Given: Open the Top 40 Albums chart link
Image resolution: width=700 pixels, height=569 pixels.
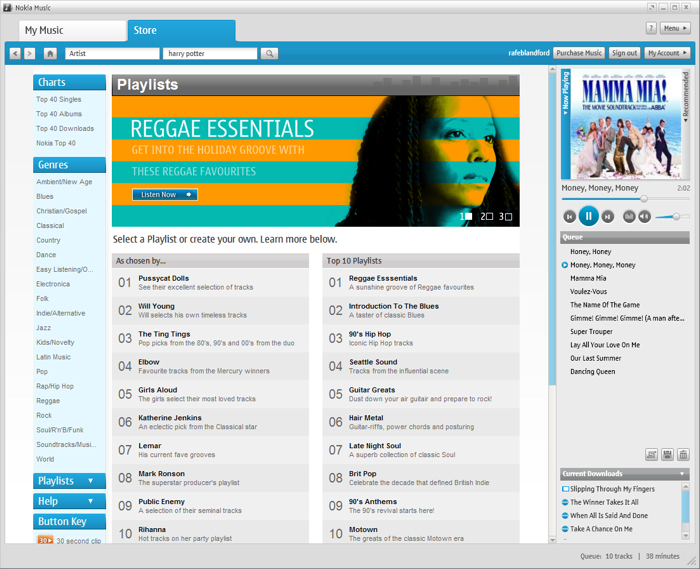Looking at the screenshot, I should tap(59, 114).
